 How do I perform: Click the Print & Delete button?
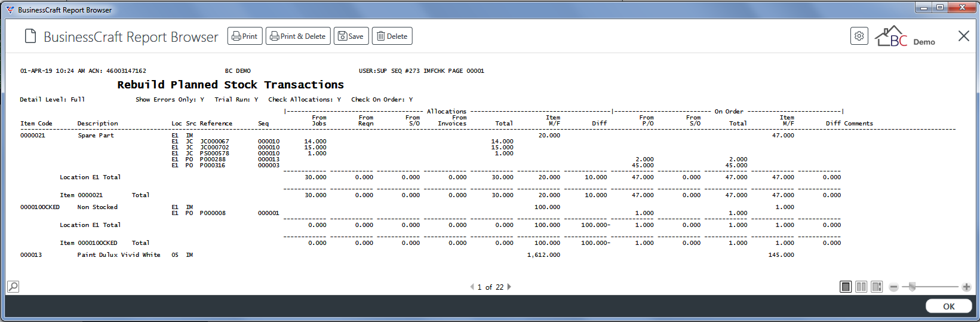pyautogui.click(x=298, y=36)
